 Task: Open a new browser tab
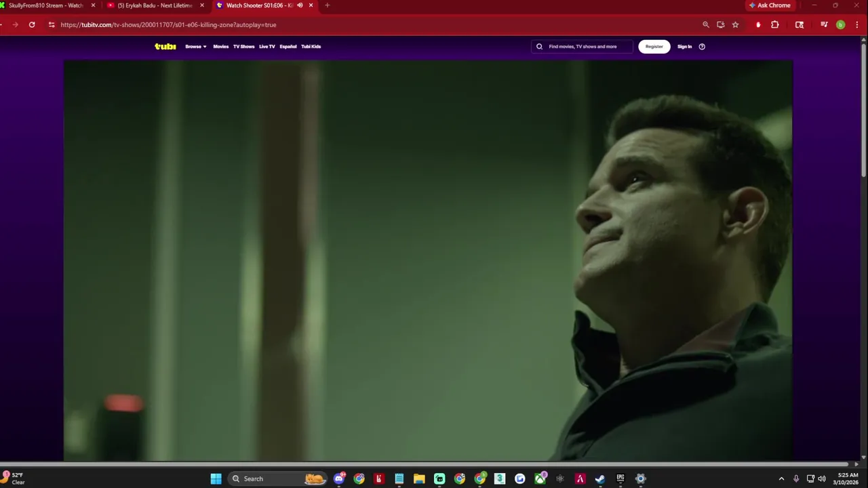coord(327,5)
